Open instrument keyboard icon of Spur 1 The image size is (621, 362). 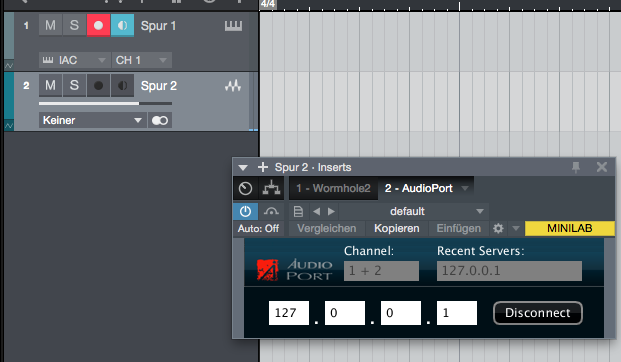[233, 26]
